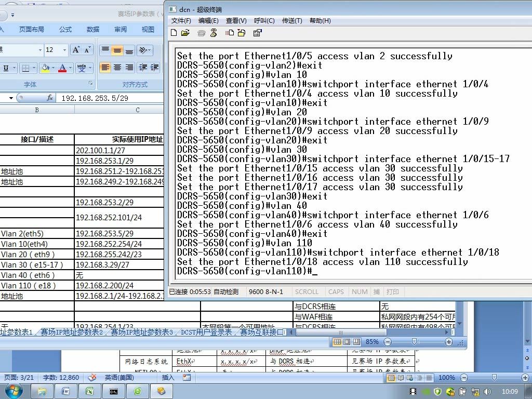Toggle underline formatting in Excel
This screenshot has width=532, height=399.
pos(6,68)
